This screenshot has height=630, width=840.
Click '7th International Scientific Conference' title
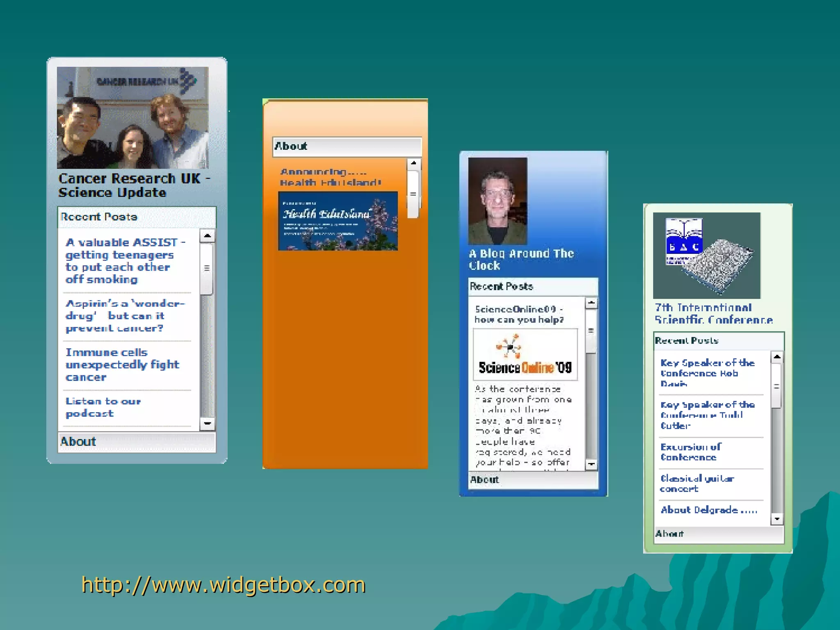point(714,314)
